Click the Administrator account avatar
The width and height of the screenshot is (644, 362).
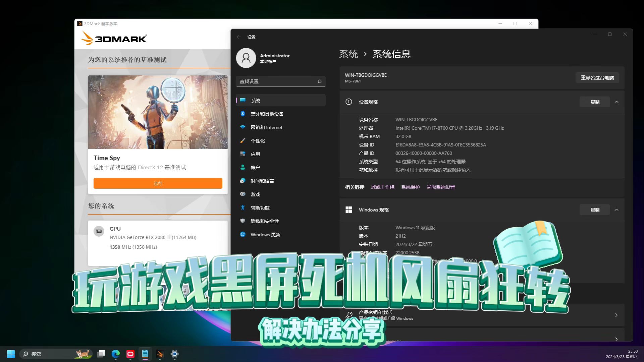(246, 58)
